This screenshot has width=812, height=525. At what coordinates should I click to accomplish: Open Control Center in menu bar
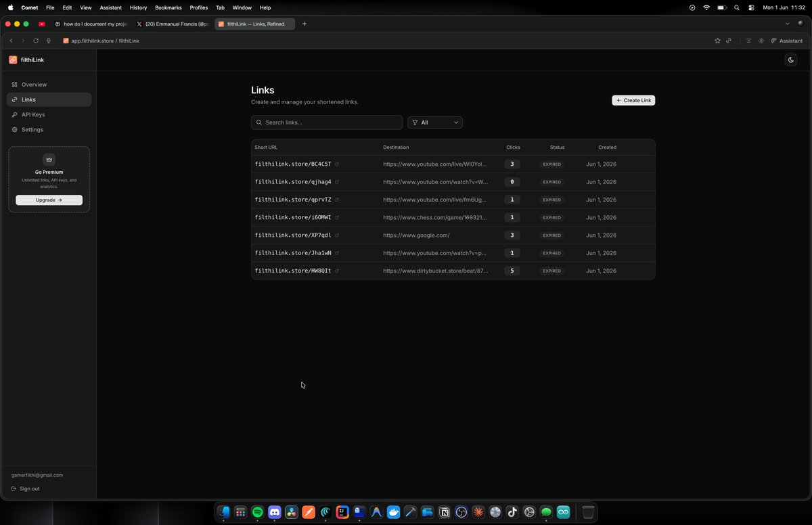coord(751,7)
